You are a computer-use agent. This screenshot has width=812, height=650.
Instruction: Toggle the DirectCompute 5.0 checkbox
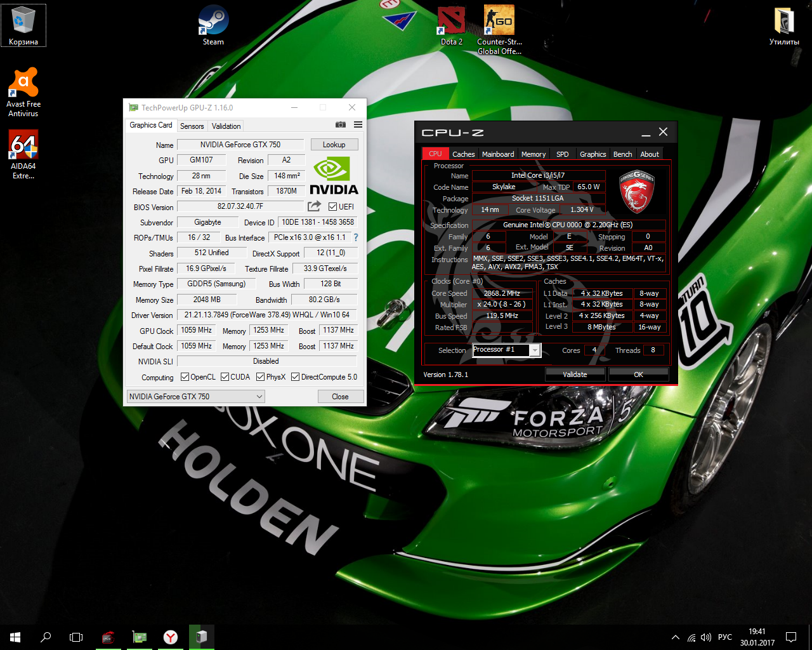click(296, 376)
